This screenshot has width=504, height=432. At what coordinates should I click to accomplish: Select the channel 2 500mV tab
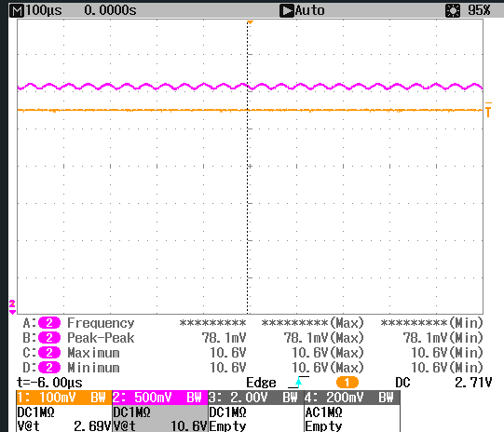tap(159, 398)
